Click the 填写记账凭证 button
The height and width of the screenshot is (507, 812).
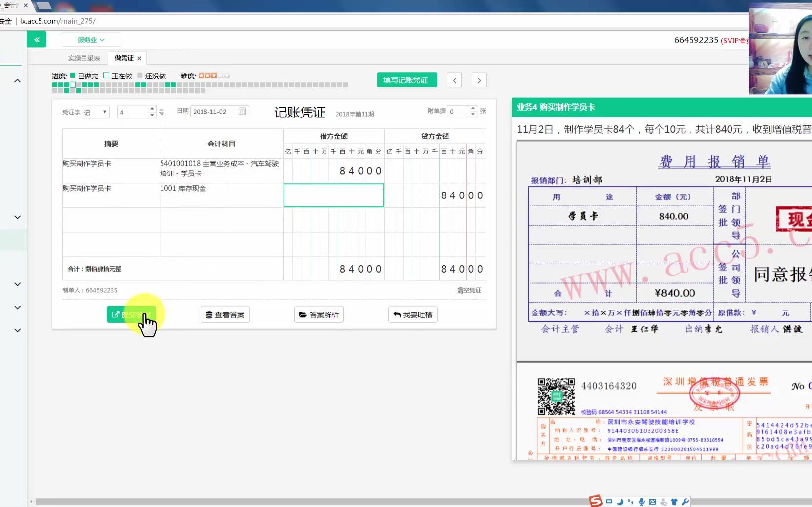[x=406, y=79]
